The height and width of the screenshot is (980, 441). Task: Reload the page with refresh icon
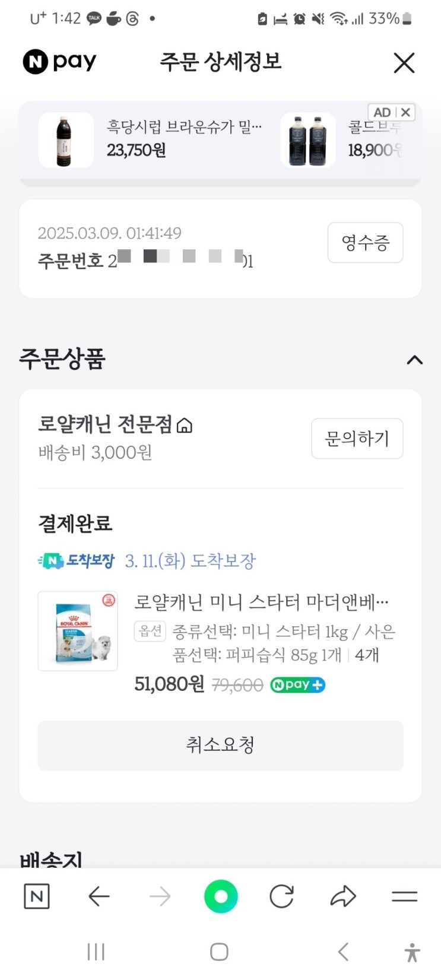281,896
